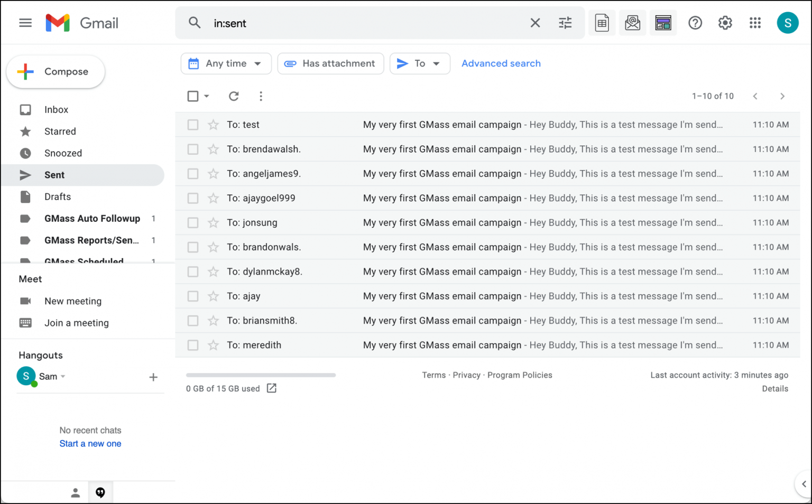Image resolution: width=812 pixels, height=504 pixels.
Task: Star the email sent to ajaygoel999
Action: click(x=213, y=198)
